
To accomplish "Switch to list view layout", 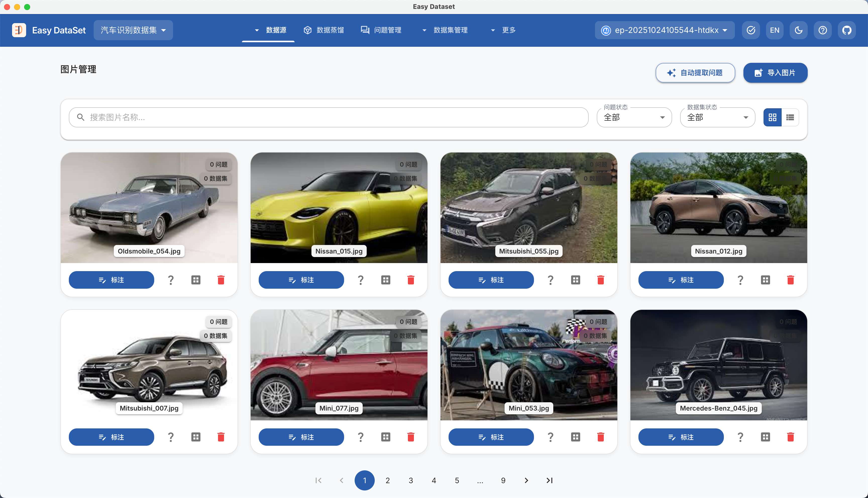I will tap(790, 117).
